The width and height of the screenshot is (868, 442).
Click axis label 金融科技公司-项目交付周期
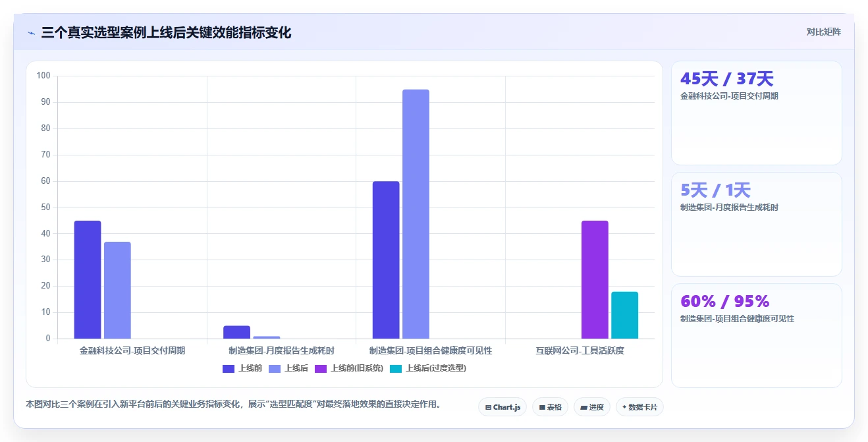[x=132, y=350]
